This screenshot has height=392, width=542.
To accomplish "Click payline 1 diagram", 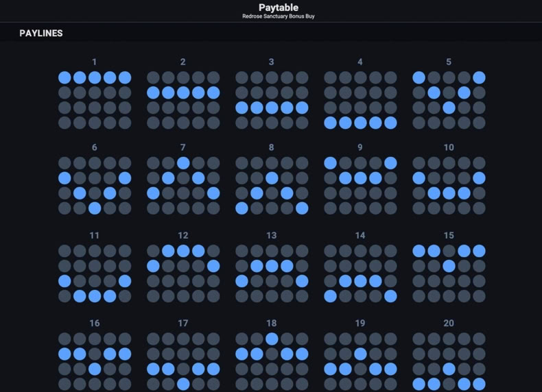I will tap(95, 100).
